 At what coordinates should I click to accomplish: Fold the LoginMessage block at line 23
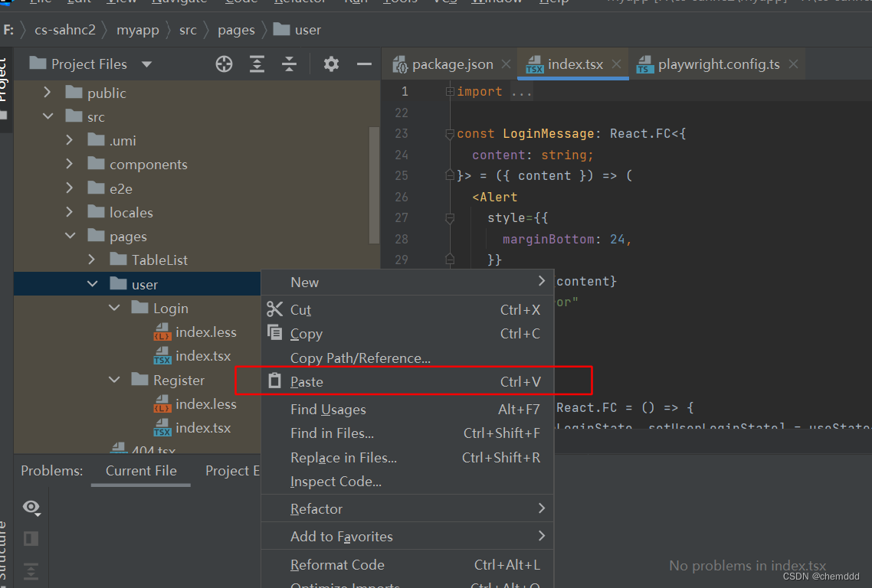tap(450, 133)
